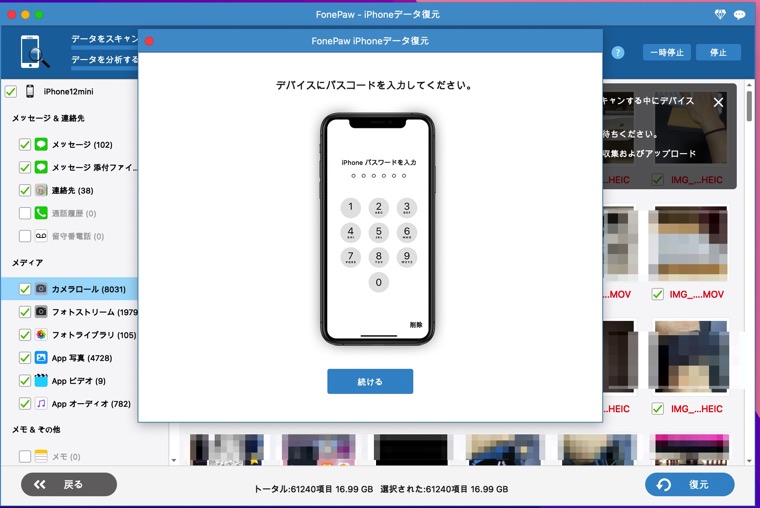
Task: Uncheck the メッセージ (102) checkbox
Action: pos(25,144)
